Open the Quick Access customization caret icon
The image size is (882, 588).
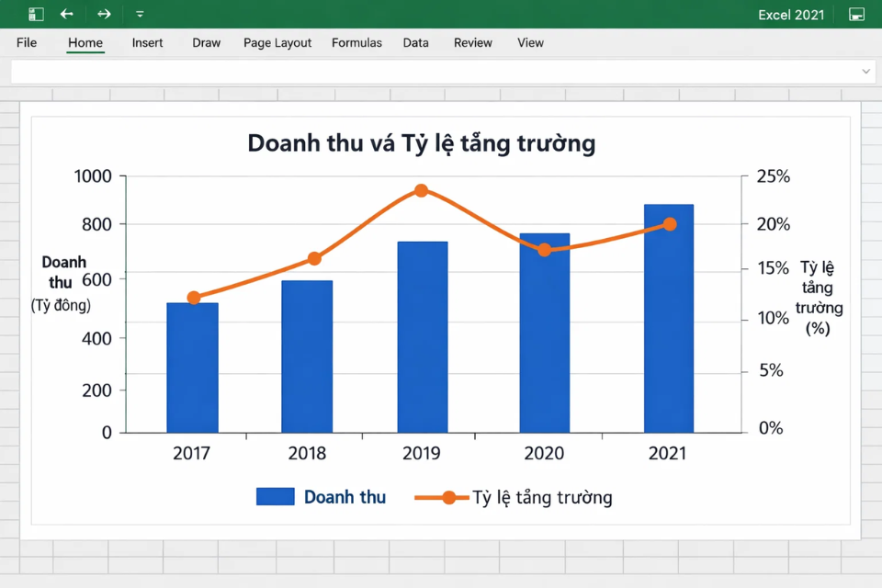pyautogui.click(x=140, y=14)
